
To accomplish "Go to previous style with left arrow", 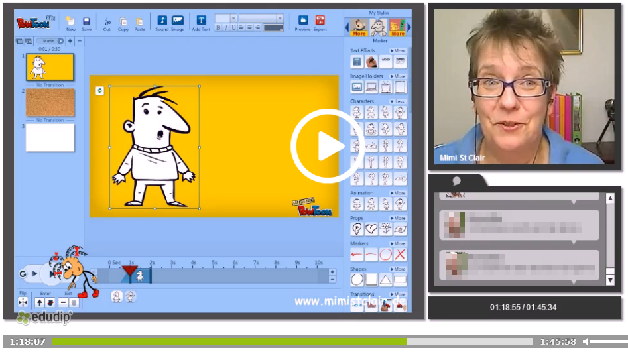I will click(347, 28).
